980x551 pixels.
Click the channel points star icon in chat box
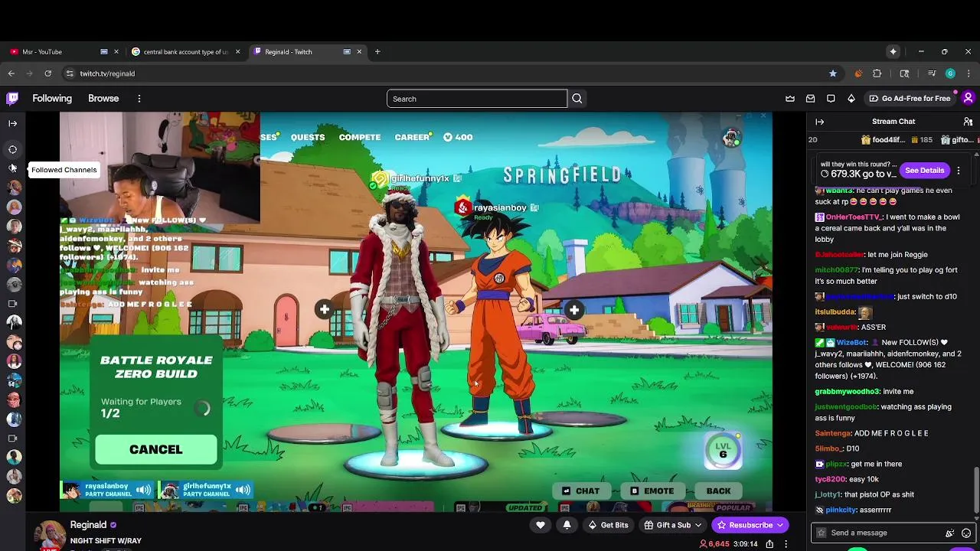click(822, 533)
